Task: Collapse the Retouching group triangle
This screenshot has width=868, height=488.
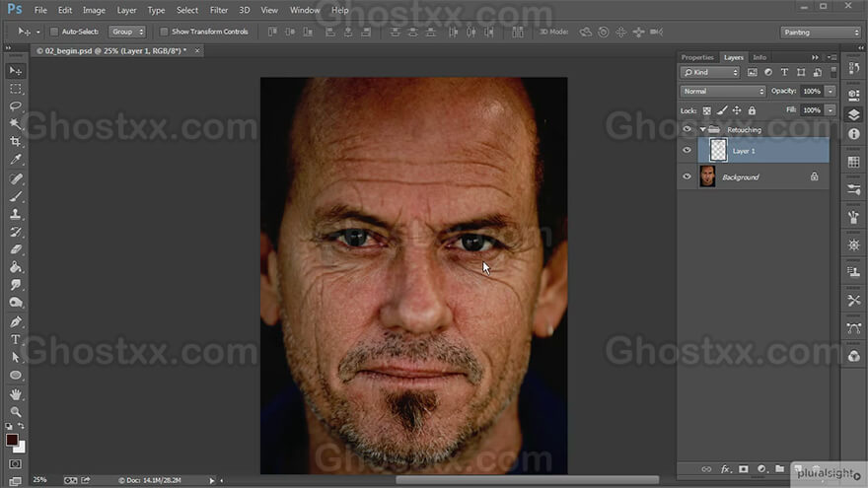Action: 702,129
